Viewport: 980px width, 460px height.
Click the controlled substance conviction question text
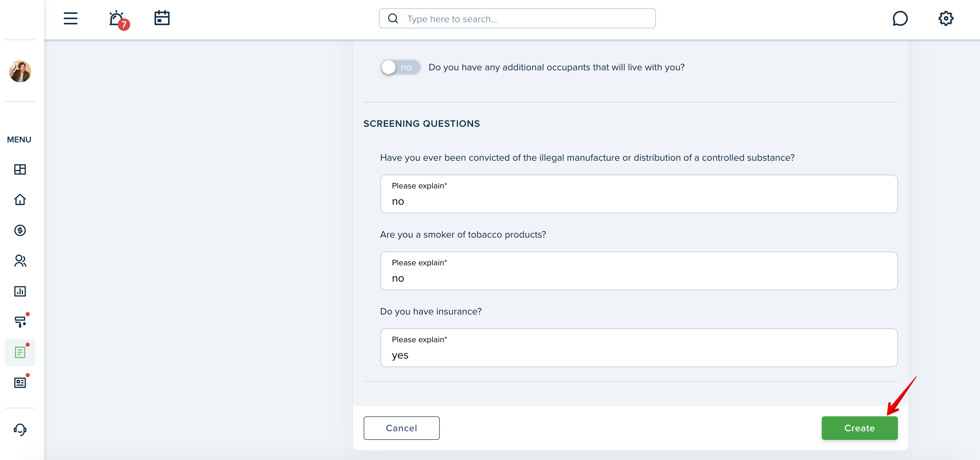(587, 158)
